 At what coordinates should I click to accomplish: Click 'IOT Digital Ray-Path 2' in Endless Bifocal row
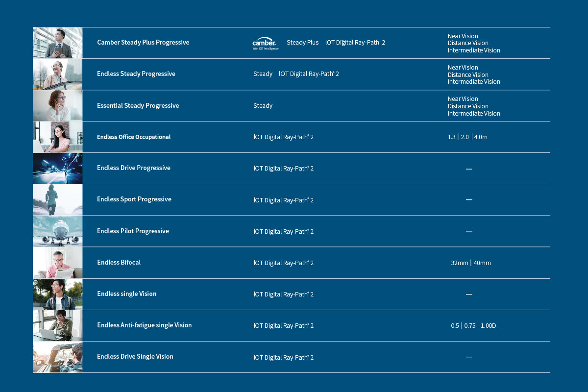point(284,263)
